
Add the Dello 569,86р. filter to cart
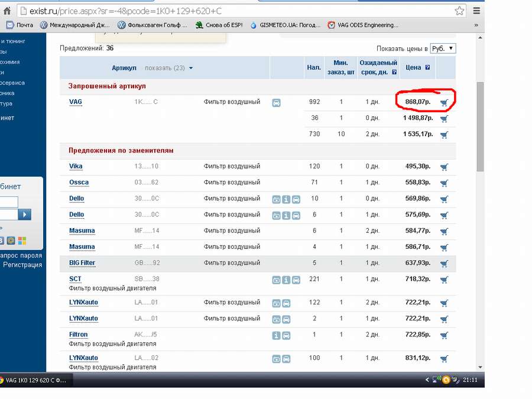click(444, 199)
